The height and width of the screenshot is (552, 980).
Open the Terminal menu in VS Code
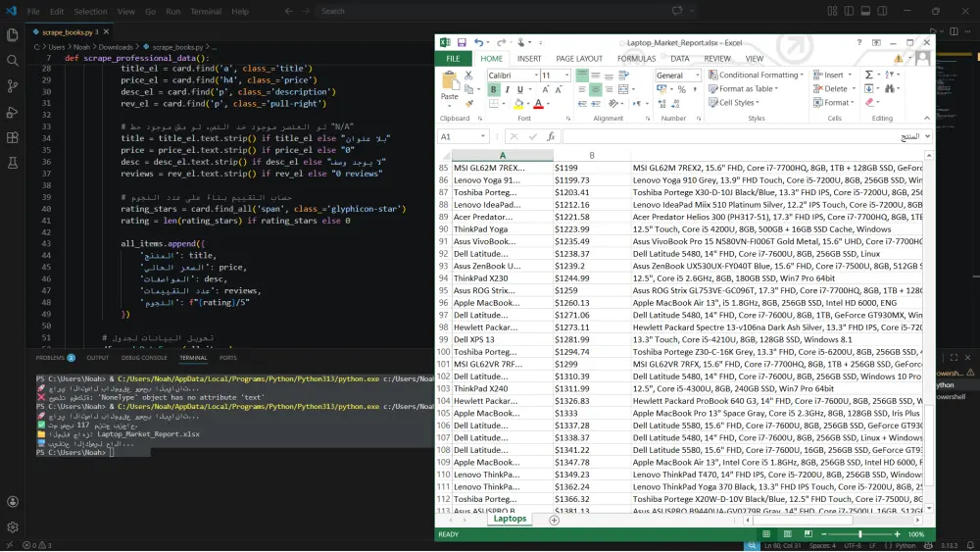(x=206, y=11)
